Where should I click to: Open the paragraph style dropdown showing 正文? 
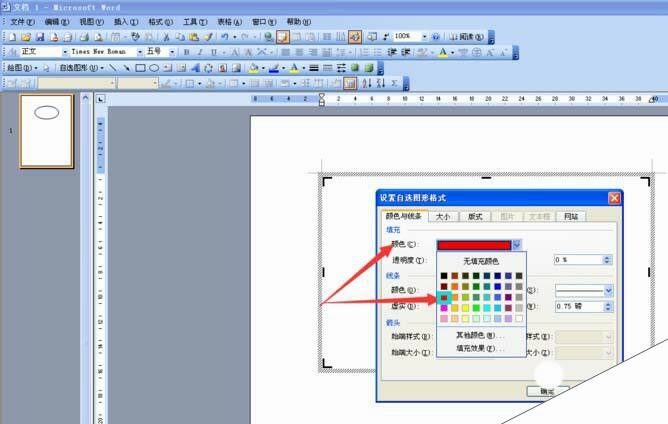coord(65,52)
